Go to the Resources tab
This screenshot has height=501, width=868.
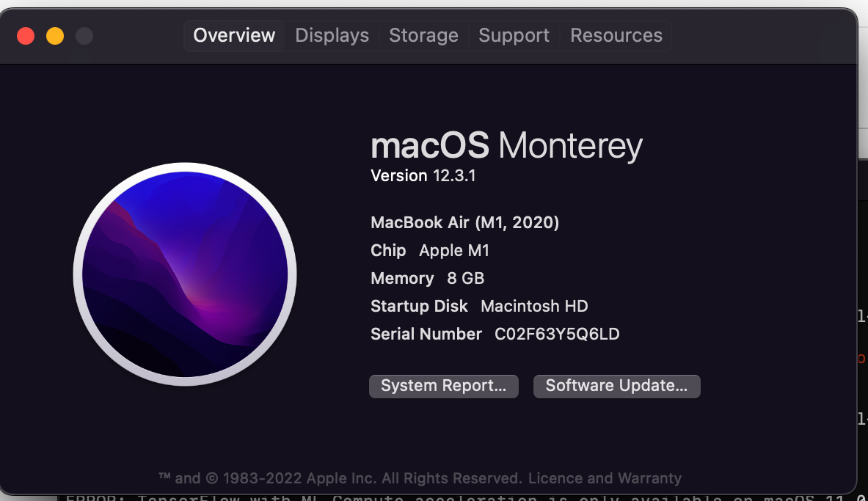pos(616,35)
